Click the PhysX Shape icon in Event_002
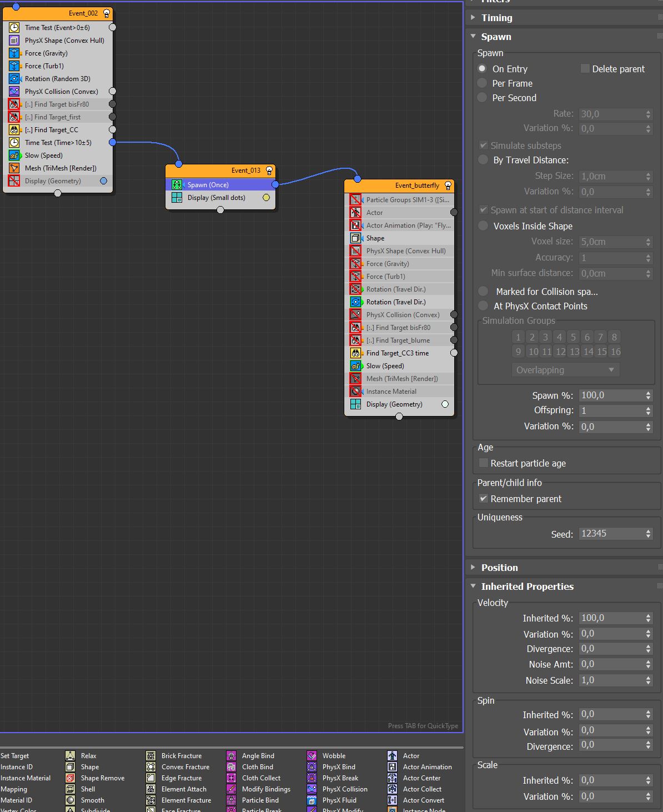 tap(14, 41)
